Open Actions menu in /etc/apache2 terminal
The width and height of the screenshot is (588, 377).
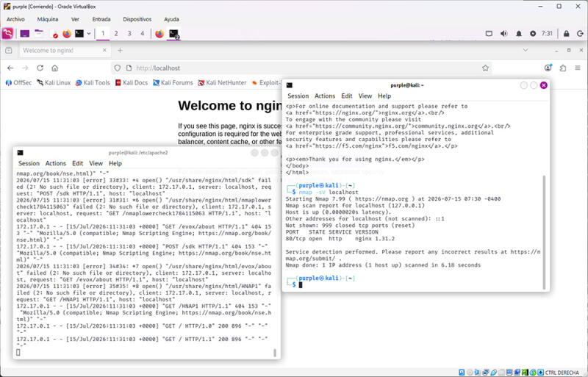pos(56,164)
